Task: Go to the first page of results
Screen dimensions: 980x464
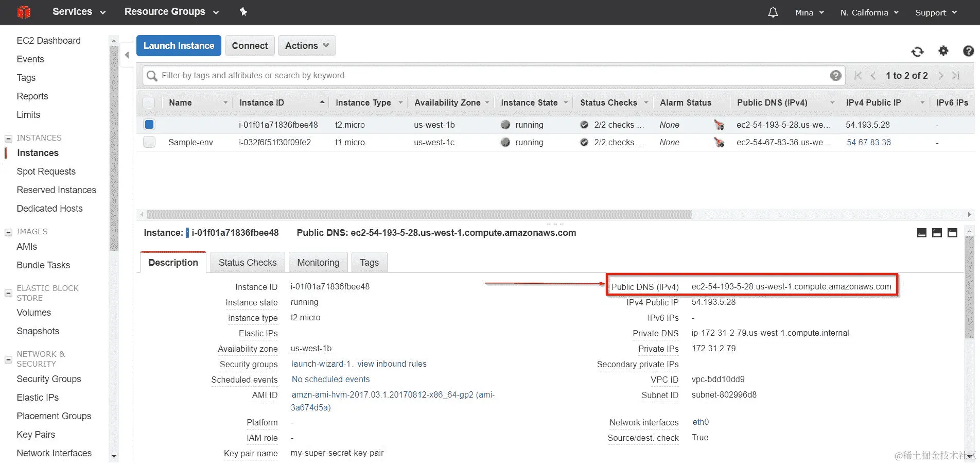Action: (x=857, y=76)
